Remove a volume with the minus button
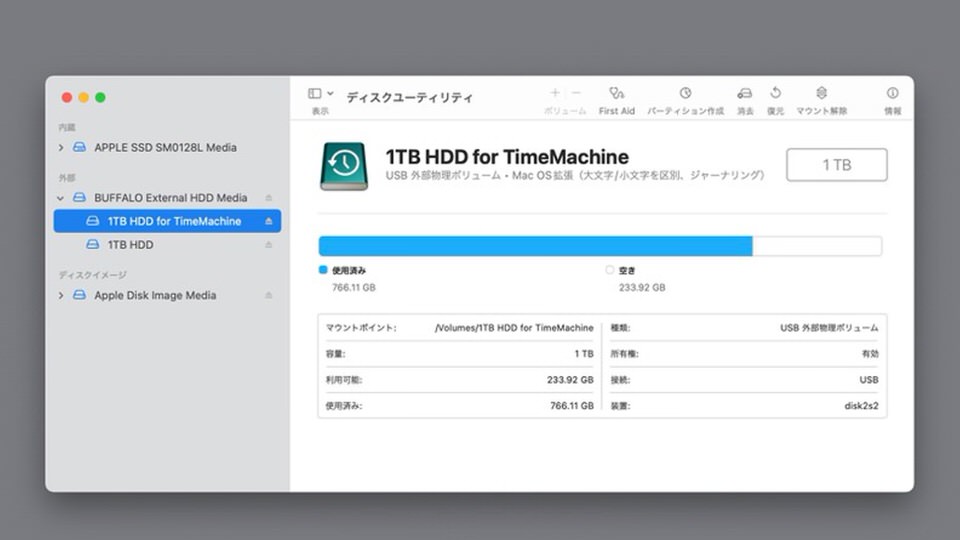The image size is (960, 540). pyautogui.click(x=576, y=93)
